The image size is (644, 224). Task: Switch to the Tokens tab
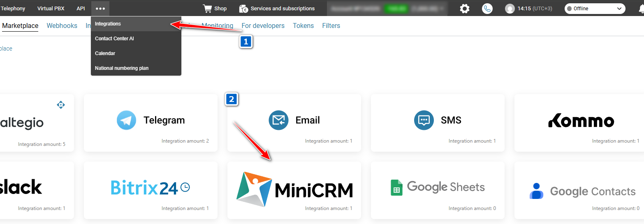303,25
